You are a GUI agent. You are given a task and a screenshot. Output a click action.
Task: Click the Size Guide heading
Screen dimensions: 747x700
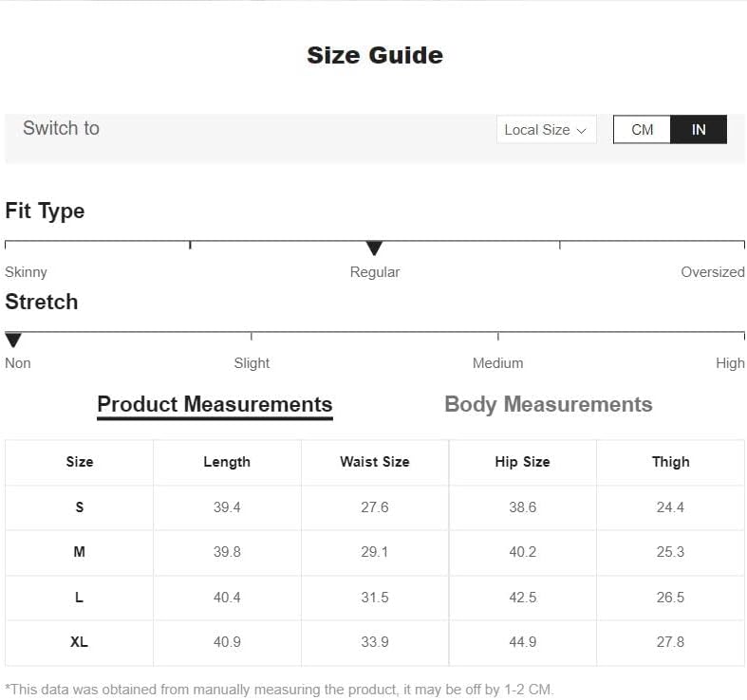[374, 55]
